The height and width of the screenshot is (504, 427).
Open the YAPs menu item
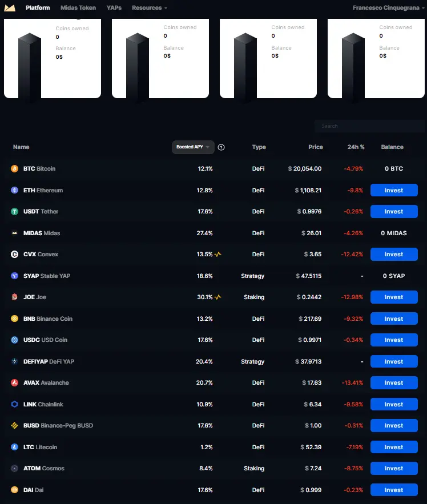(x=114, y=8)
